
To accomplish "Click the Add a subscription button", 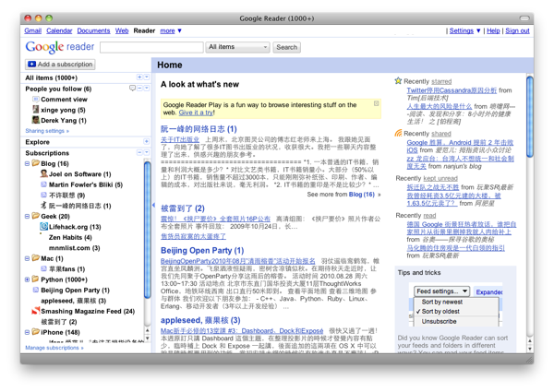I will (x=60, y=65).
